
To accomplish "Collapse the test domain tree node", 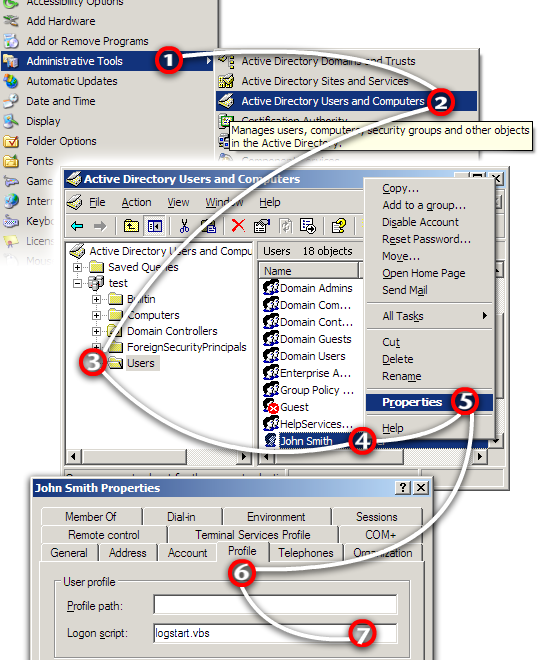I will (77, 283).
